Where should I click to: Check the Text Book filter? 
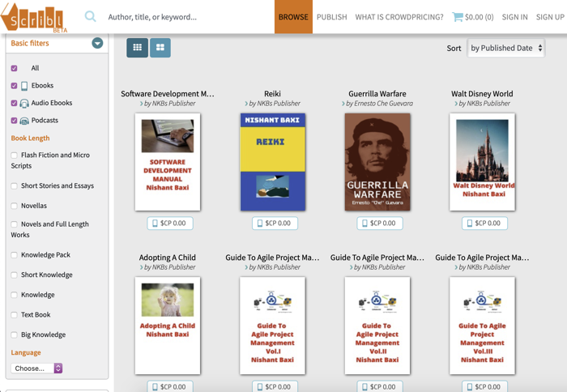(14, 315)
